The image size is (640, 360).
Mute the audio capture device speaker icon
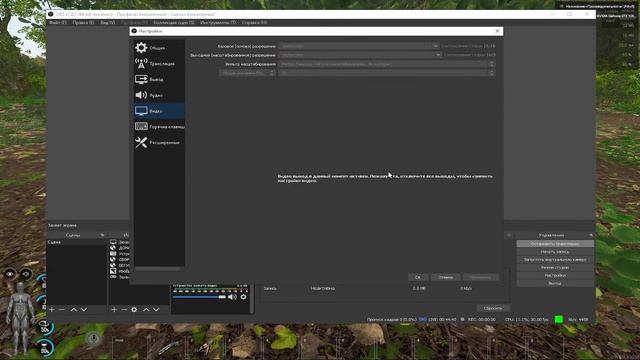[x=232, y=297]
